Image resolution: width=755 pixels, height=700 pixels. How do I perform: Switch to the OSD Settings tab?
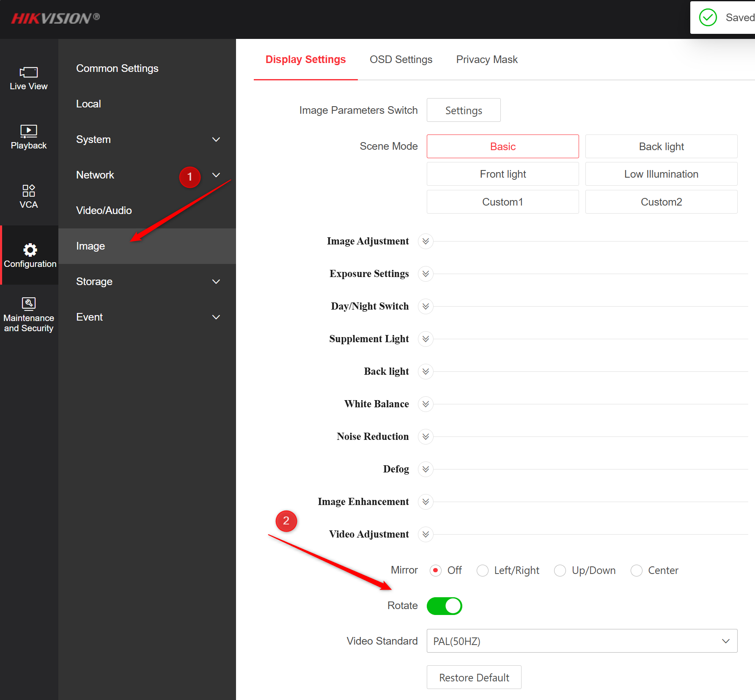(x=401, y=60)
